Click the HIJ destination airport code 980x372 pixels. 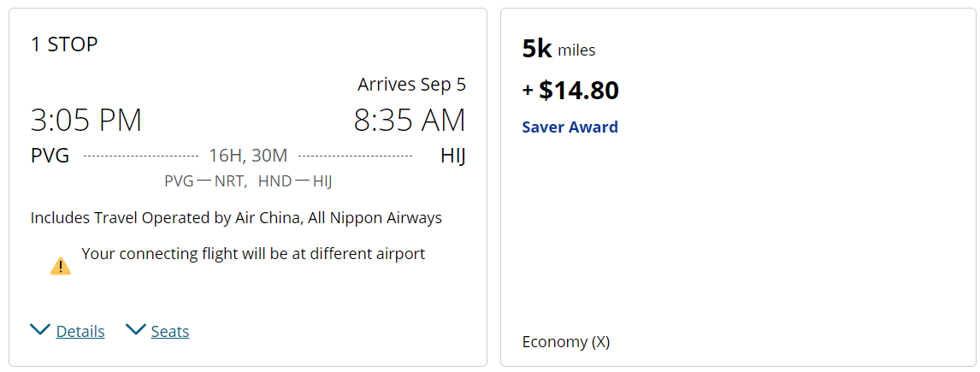tap(453, 155)
